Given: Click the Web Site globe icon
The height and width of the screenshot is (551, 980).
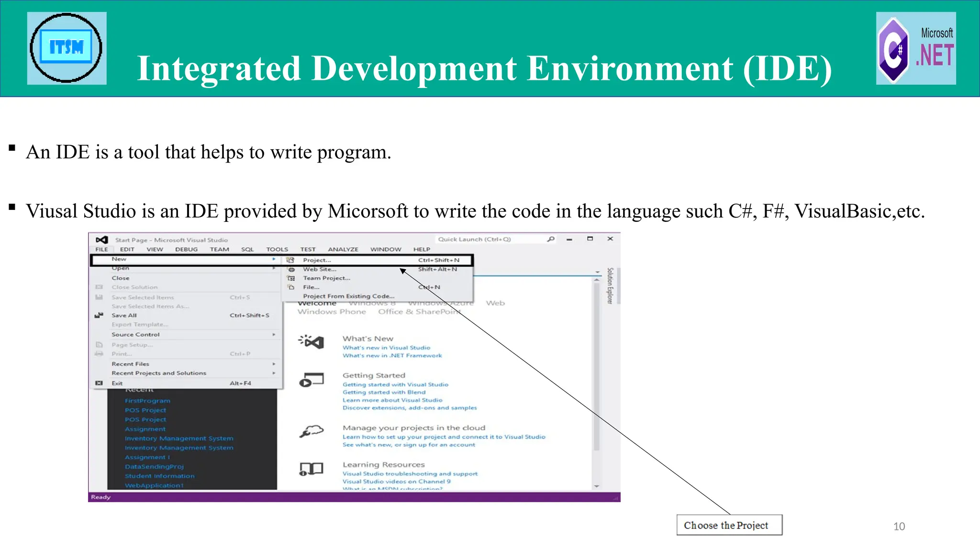Looking at the screenshot, I should [291, 269].
